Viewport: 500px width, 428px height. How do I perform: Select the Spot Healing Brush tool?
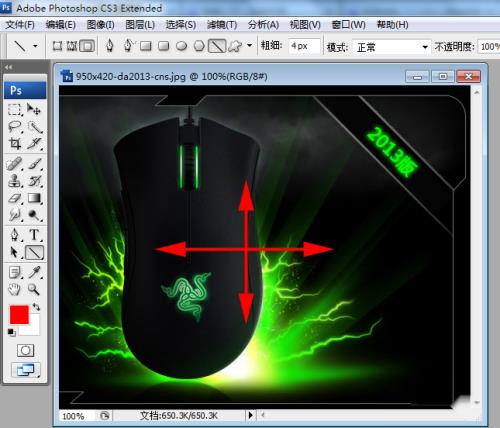point(14,164)
